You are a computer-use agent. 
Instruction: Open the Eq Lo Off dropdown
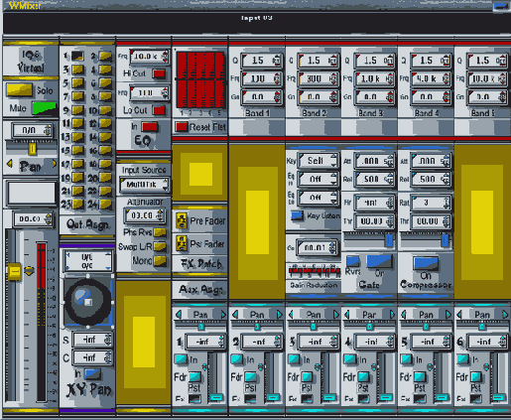[x=319, y=198]
